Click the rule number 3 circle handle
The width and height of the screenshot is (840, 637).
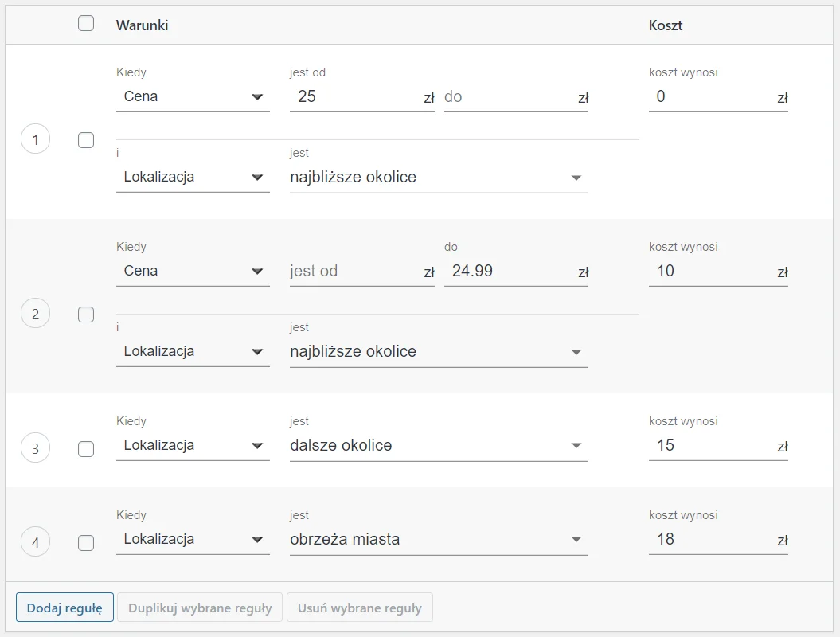[x=35, y=448]
